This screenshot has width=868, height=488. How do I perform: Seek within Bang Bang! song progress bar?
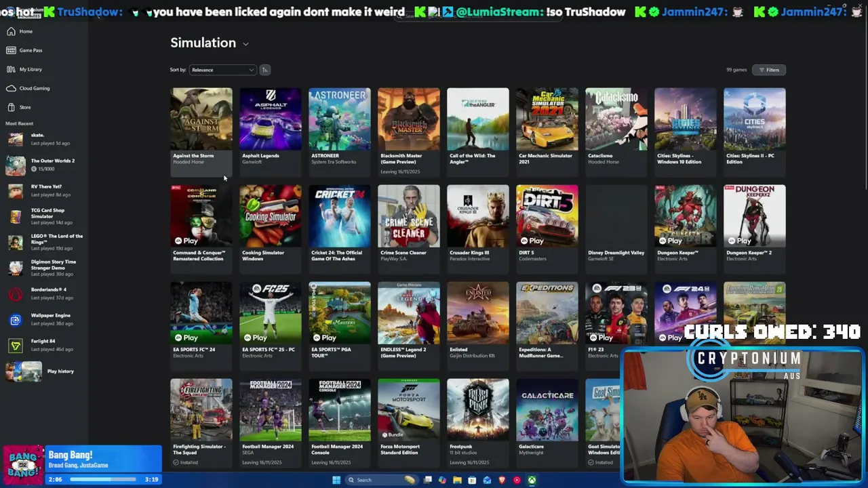pyautogui.click(x=104, y=479)
